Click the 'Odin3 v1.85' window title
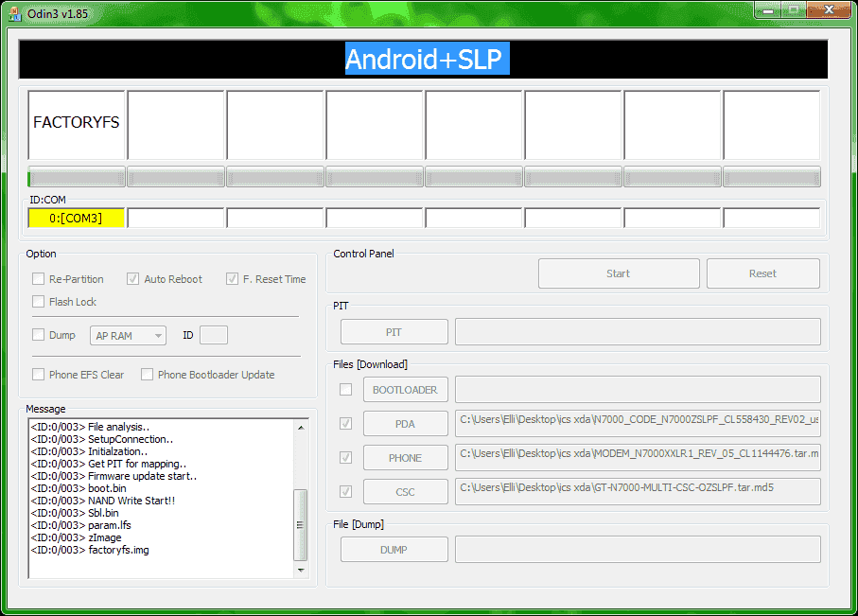 pos(58,13)
